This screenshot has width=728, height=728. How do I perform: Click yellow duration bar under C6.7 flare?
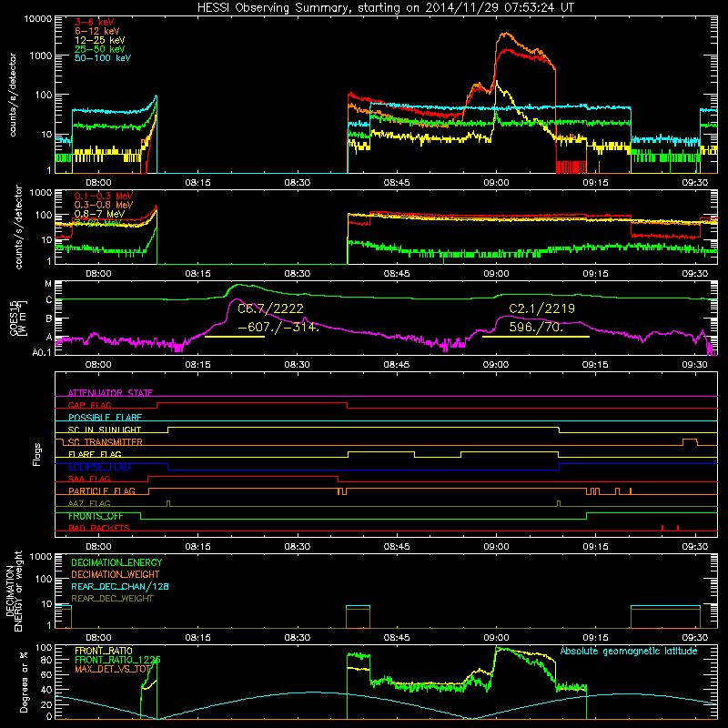click(235, 337)
